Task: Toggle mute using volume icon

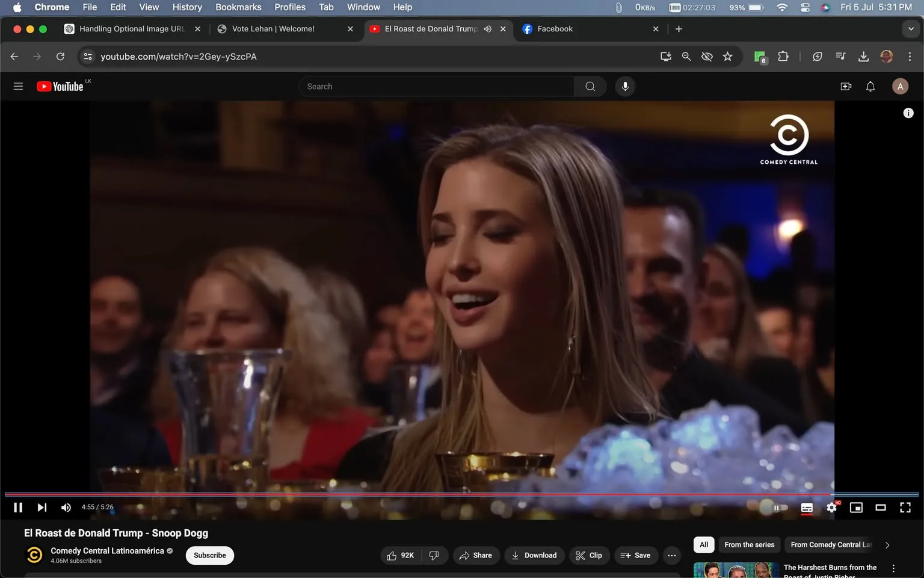Action: click(66, 508)
